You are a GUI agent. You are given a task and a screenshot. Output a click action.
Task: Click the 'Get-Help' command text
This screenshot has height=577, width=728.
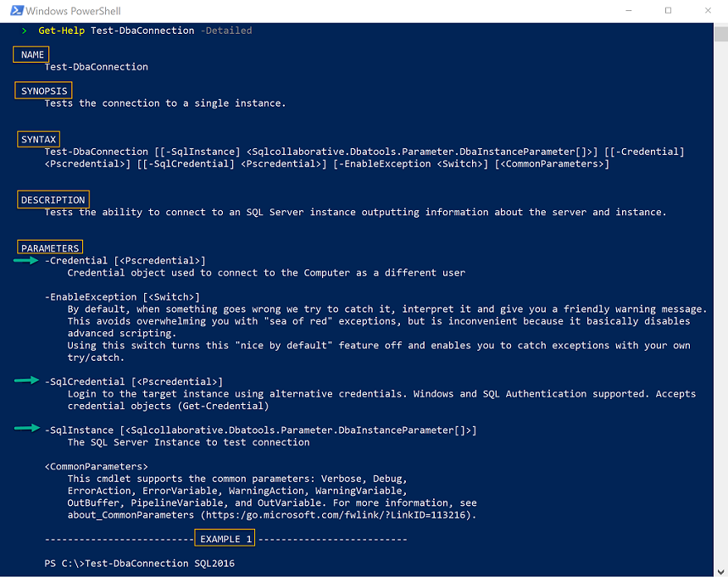pos(61,31)
